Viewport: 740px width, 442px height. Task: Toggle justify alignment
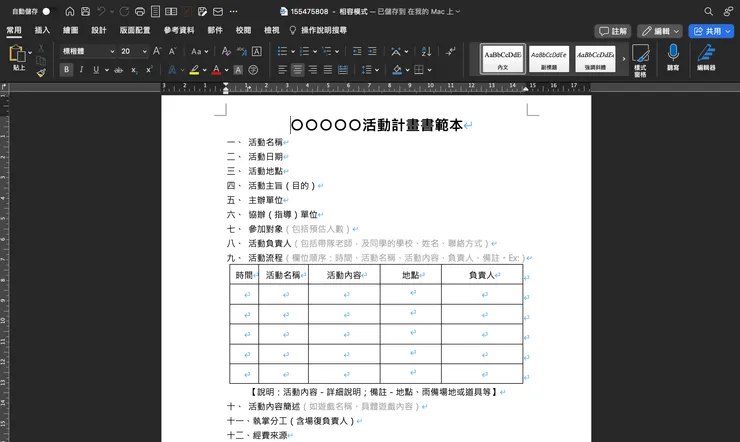328,70
